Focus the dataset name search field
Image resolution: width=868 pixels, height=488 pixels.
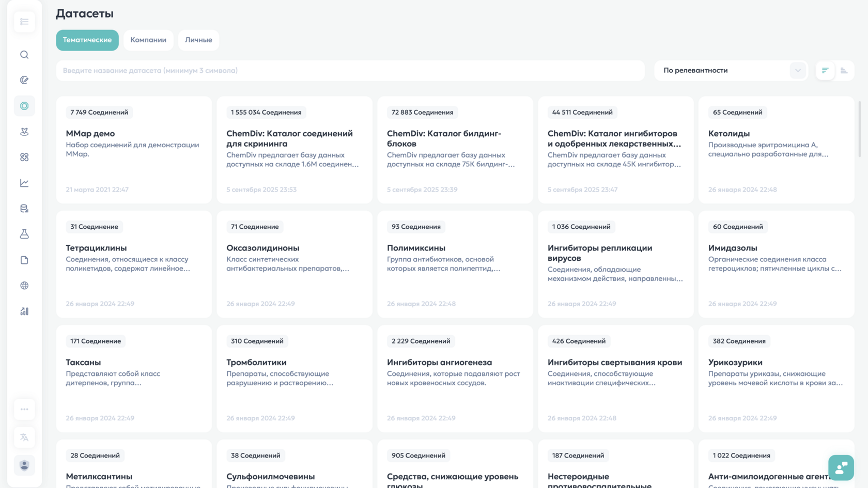350,71
